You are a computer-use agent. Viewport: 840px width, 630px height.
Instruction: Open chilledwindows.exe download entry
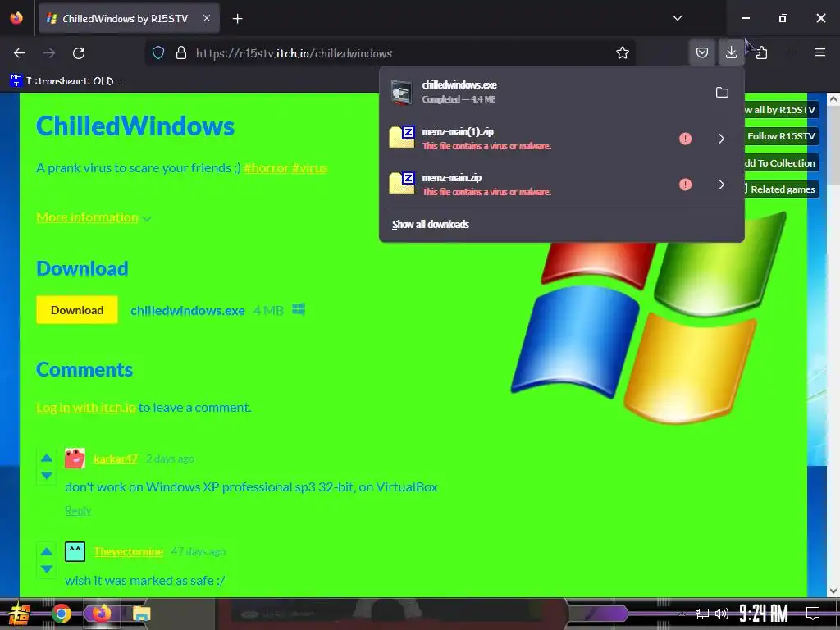(x=546, y=92)
